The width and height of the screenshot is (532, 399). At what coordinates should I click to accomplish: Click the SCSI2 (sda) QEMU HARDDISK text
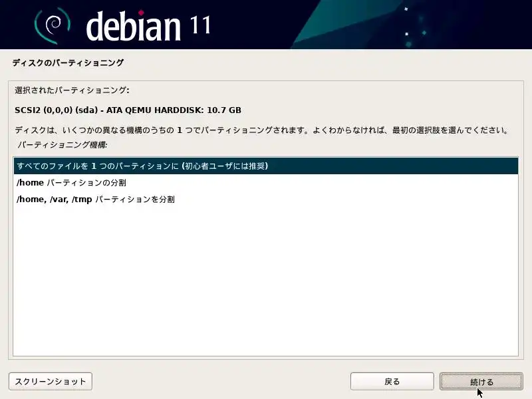pyautogui.click(x=128, y=110)
